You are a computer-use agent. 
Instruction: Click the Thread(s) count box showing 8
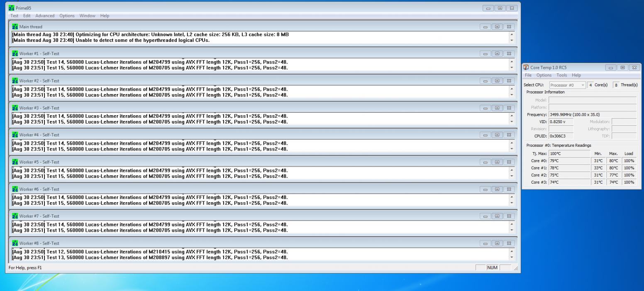pos(616,85)
